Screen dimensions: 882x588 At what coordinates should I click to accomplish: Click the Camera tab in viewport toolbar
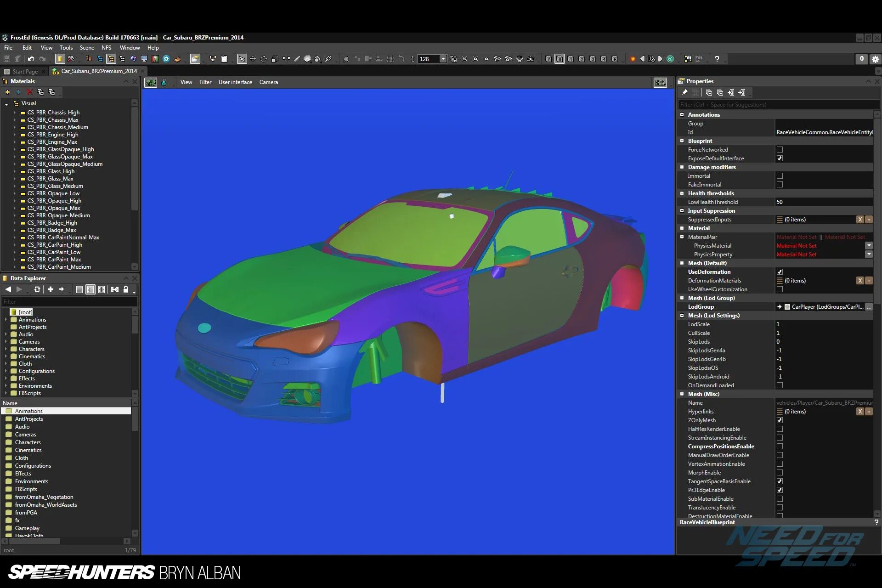269,82
